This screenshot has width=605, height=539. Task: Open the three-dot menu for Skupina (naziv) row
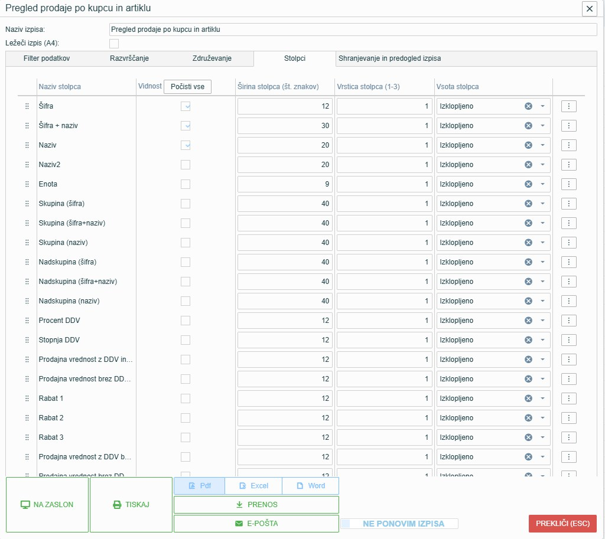point(568,243)
